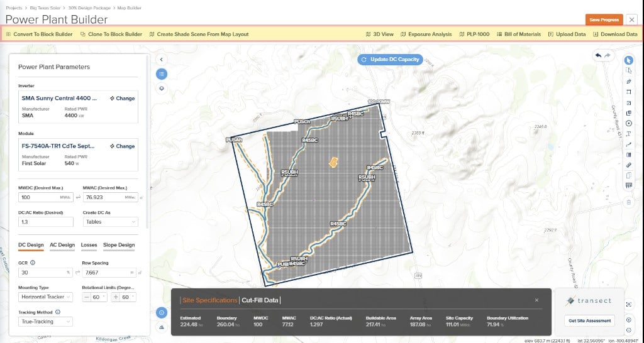Click the DC:AC Ratio input field
The image size is (644, 343).
[45, 222]
